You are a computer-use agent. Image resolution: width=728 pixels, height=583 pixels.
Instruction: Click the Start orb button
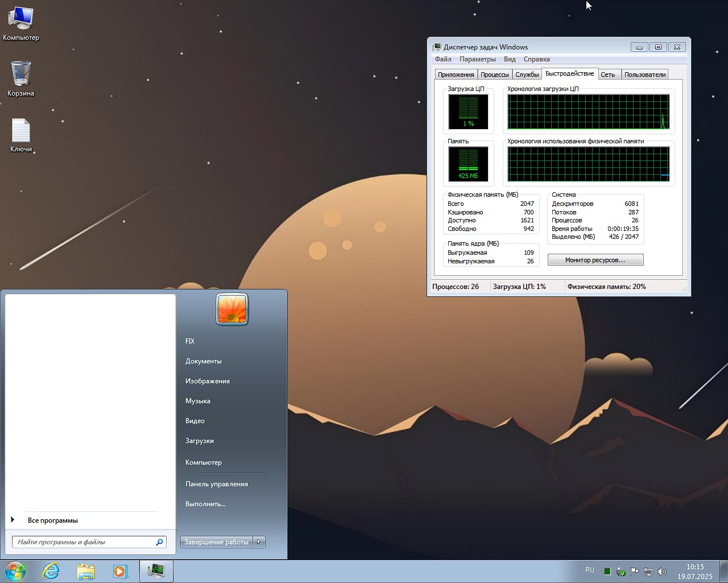[15, 571]
